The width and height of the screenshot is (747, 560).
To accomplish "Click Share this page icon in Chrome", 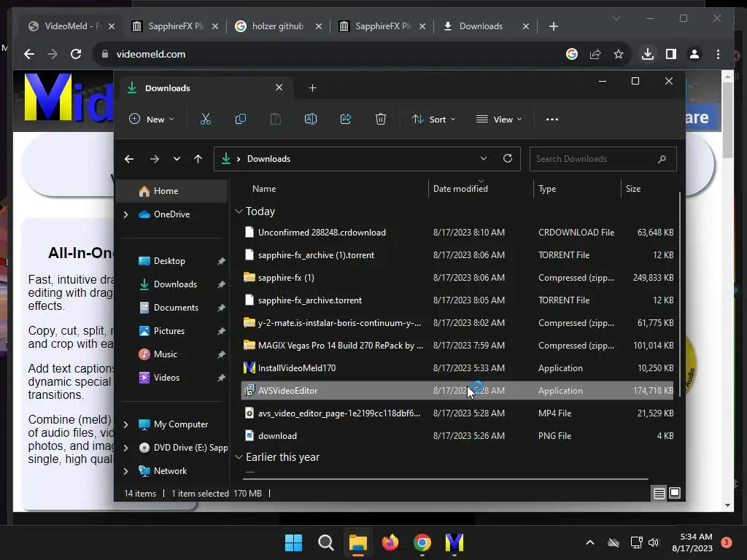I will click(x=595, y=54).
